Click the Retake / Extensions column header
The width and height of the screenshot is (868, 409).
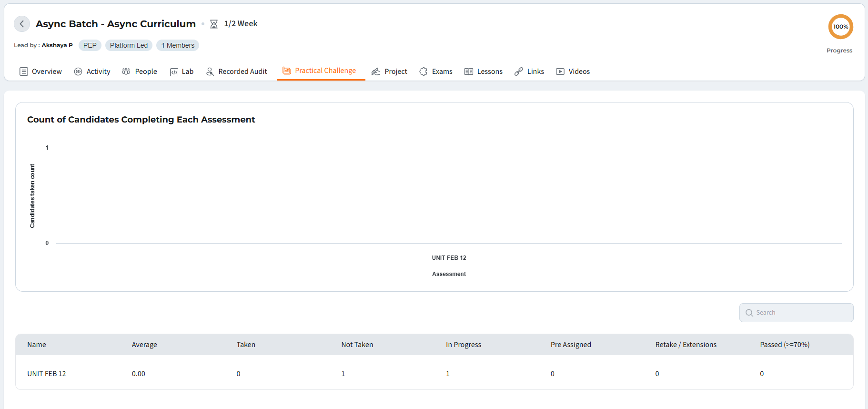[x=686, y=345]
